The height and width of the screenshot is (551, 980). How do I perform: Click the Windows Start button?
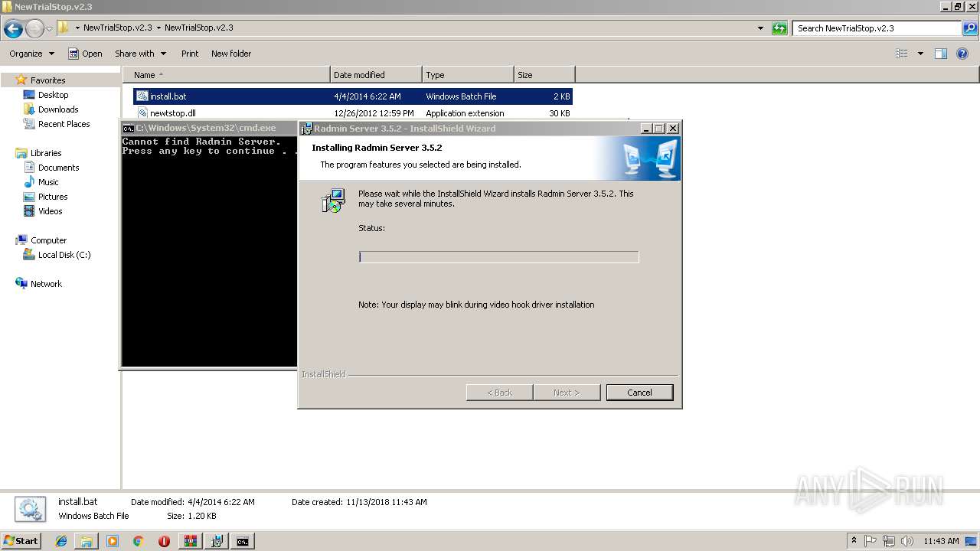pos(21,541)
